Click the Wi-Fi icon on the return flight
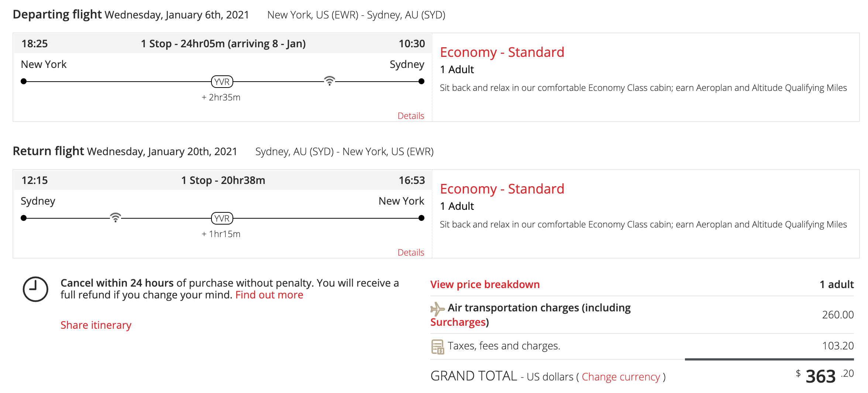The height and width of the screenshot is (393, 868). [x=116, y=218]
